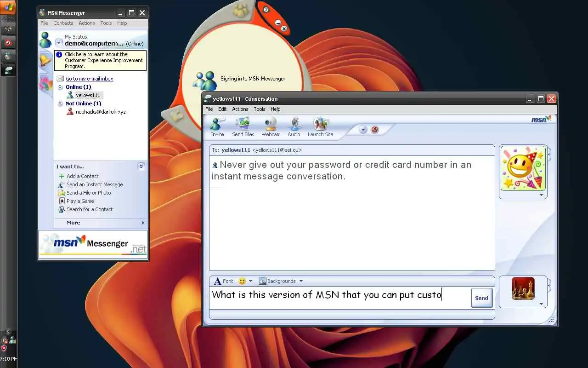
Task: Click the Windows Start flag button
Action: pos(8,7)
